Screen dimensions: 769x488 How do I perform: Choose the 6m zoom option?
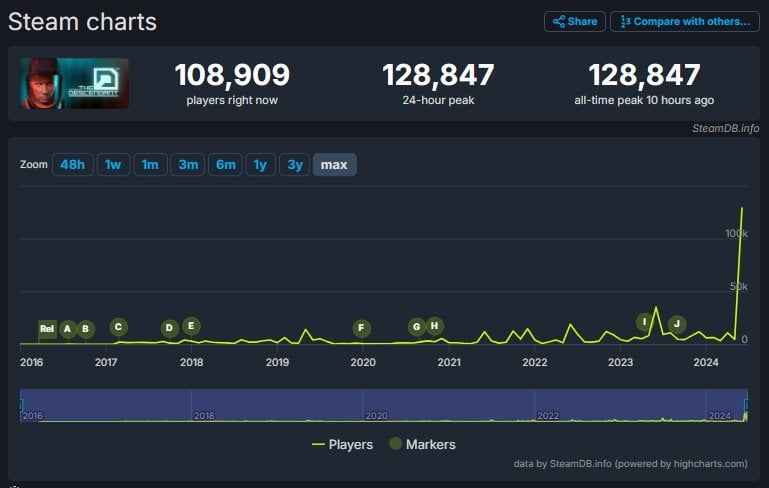225,165
